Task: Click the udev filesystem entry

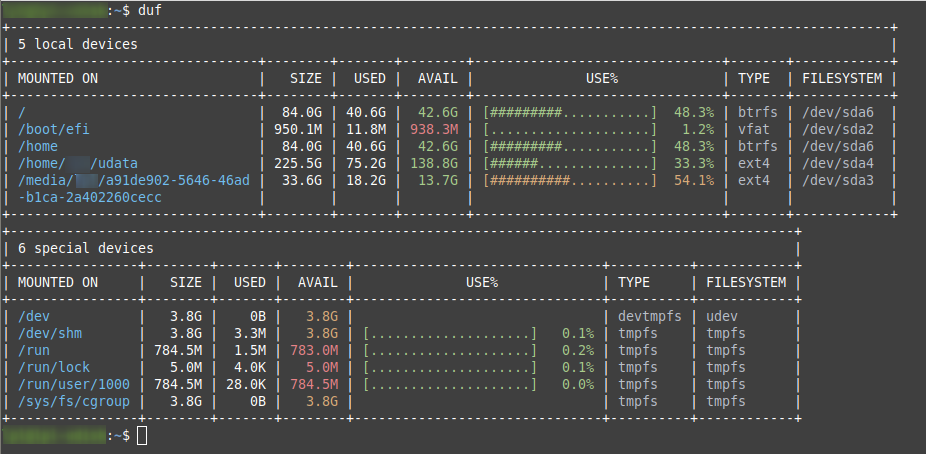Action: [x=722, y=316]
